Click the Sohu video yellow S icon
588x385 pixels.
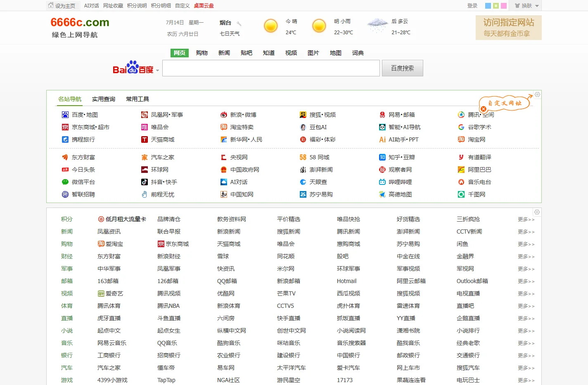pyautogui.click(x=303, y=115)
